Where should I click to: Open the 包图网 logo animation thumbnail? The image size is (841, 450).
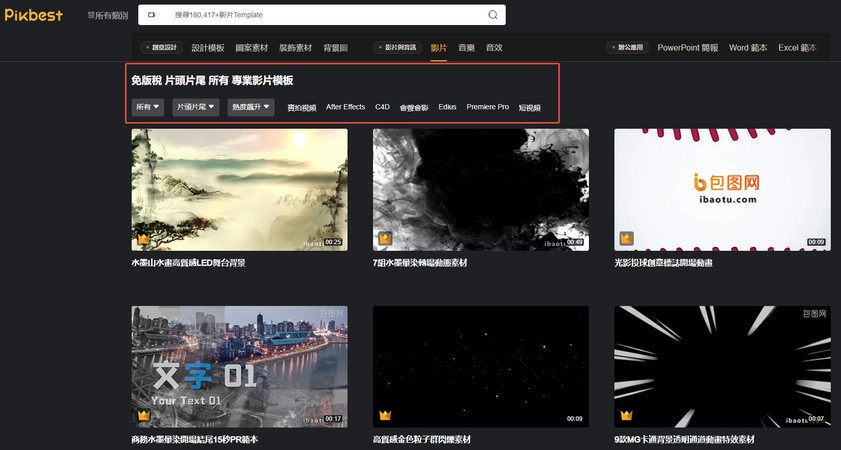click(722, 189)
